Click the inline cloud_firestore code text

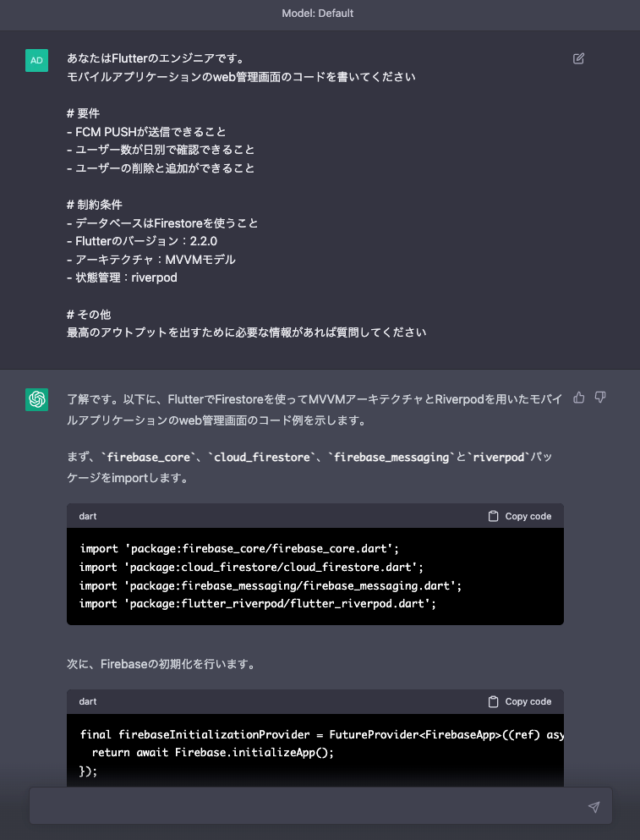point(265,458)
